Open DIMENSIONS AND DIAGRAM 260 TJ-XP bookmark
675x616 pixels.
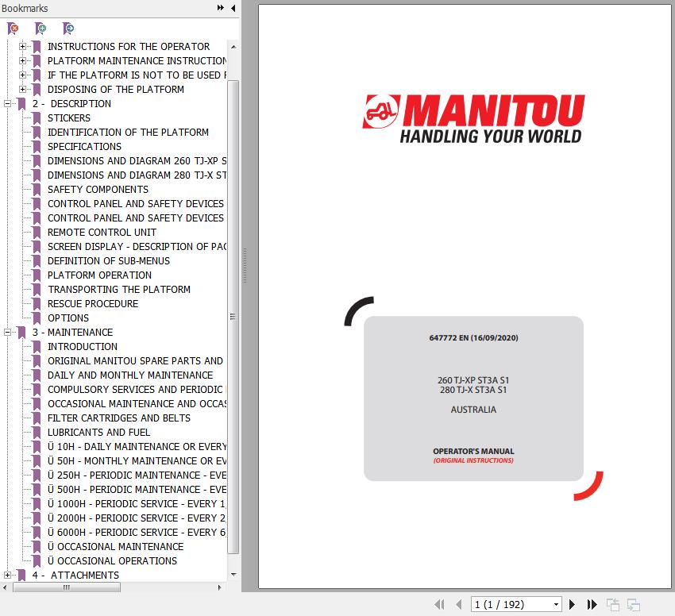pos(137,160)
